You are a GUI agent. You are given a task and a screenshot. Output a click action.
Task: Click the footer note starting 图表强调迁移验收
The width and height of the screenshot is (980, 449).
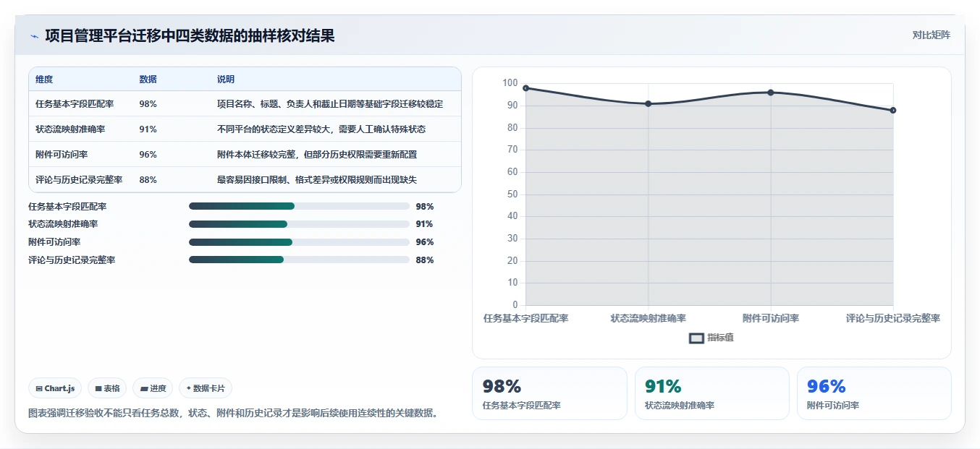click(232, 414)
